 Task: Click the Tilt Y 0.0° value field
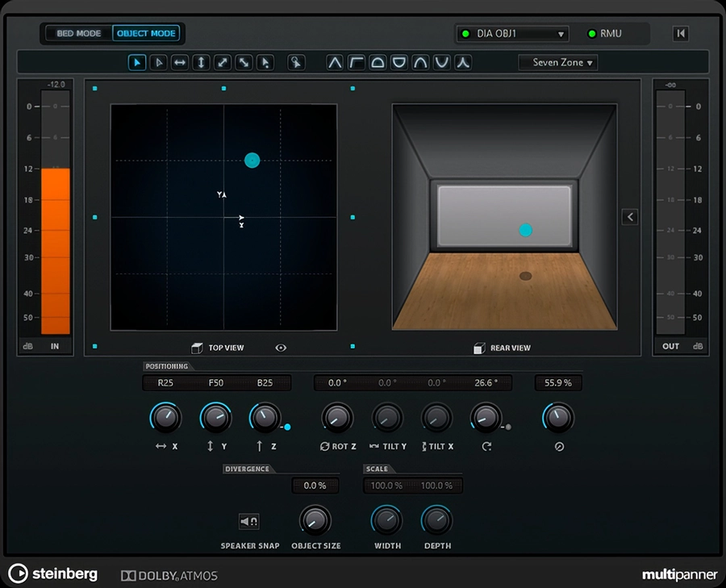pyautogui.click(x=387, y=383)
